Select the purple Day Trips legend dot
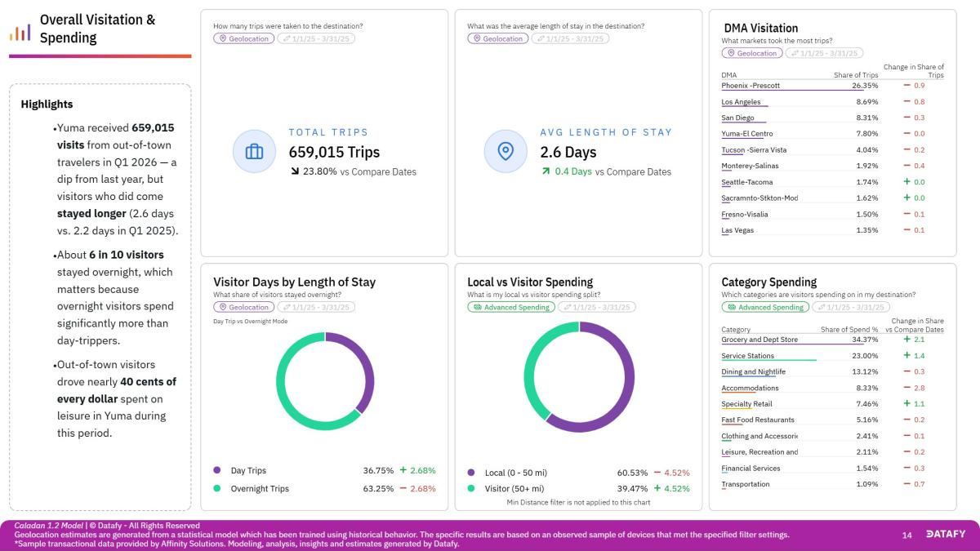This screenshot has width=980, height=551. tap(216, 470)
